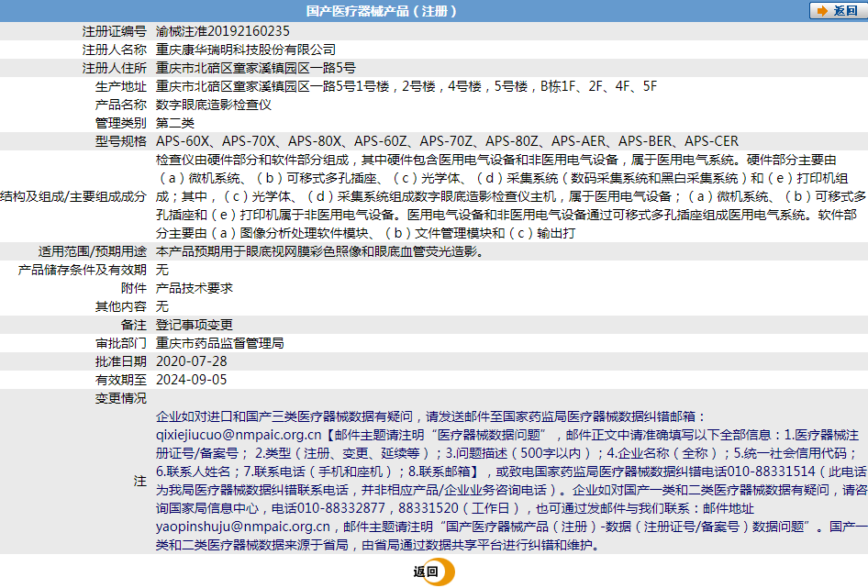
Task: Click the 产品储存条件及有效期 label
Action: [x=83, y=270]
